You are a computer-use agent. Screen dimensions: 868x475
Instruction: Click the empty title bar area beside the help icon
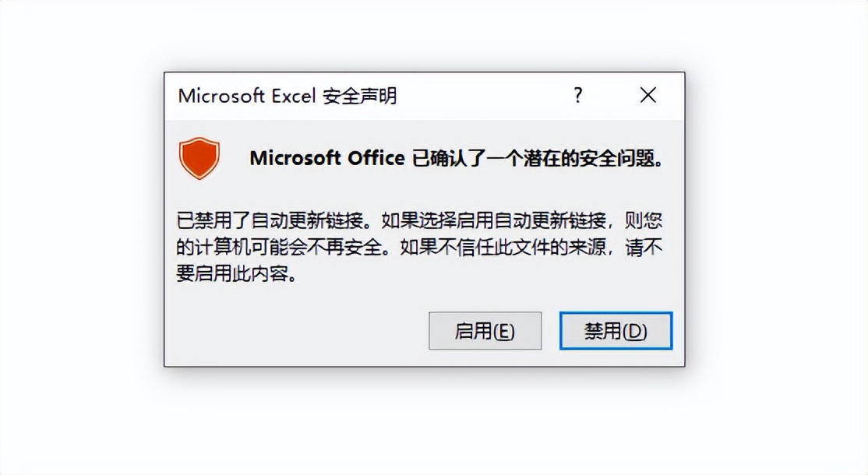click(x=482, y=96)
